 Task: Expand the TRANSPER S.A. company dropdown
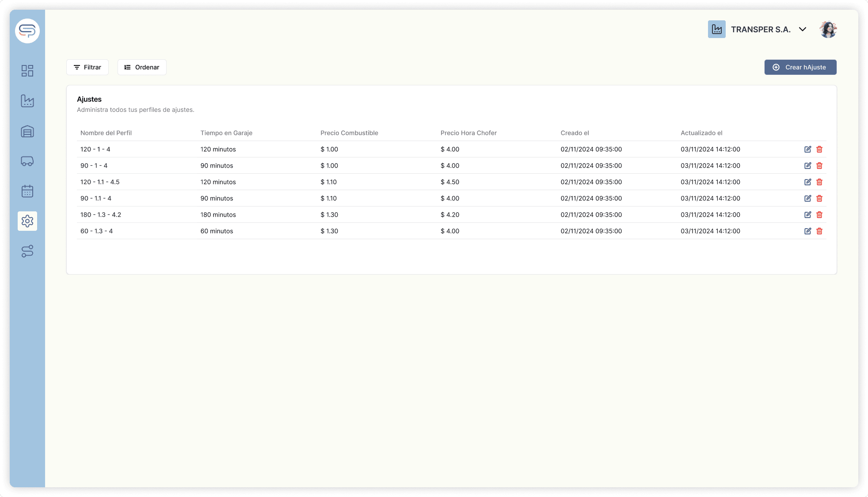pyautogui.click(x=802, y=29)
